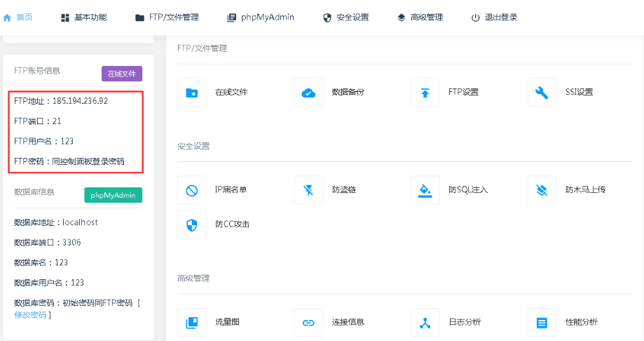
Task: Click the purple 在线文件 button
Action: [122, 74]
